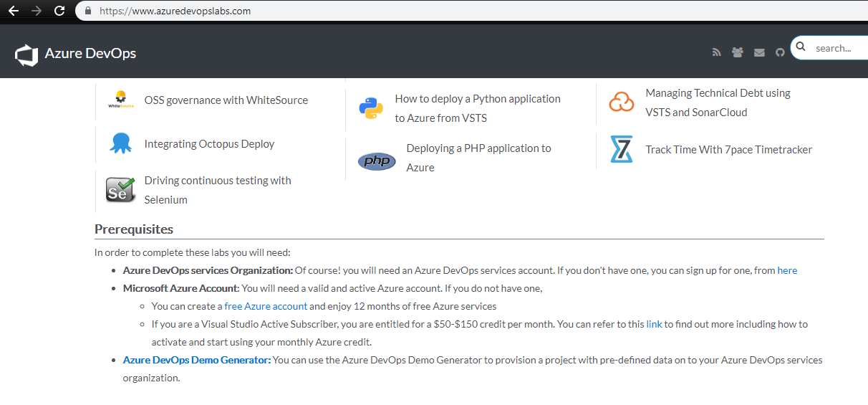This screenshot has height=405, width=868.
Task: Open the RSS feed icon
Action: click(716, 52)
